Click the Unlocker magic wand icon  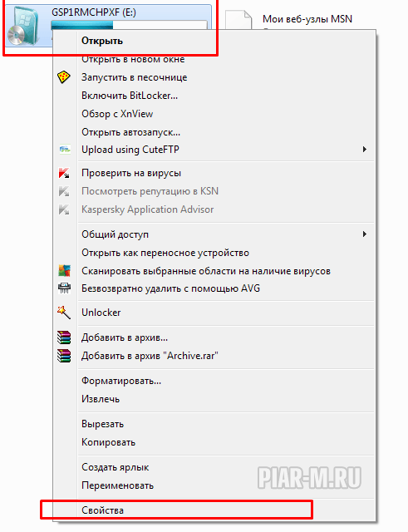[63, 313]
